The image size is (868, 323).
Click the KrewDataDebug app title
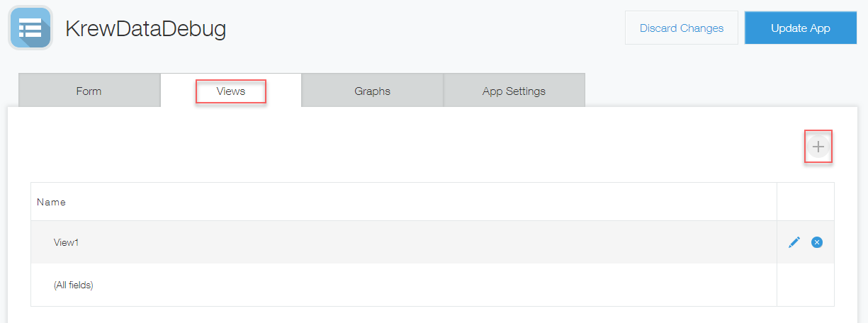coord(146,29)
